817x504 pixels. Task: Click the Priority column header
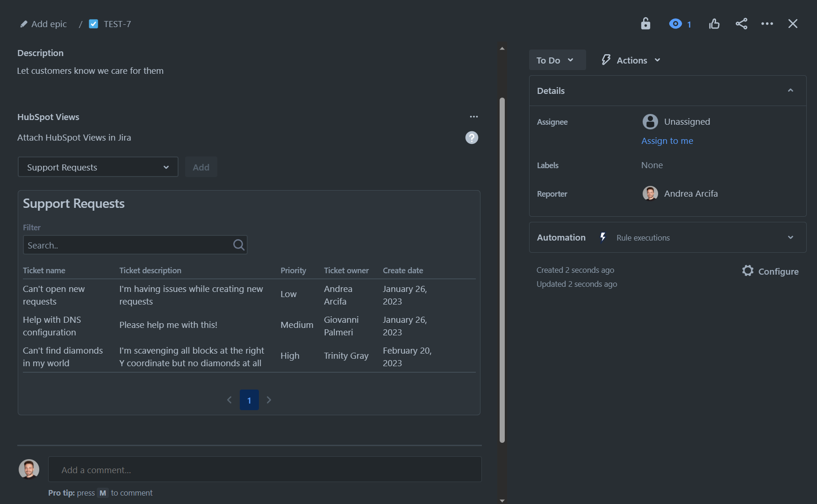click(x=293, y=270)
